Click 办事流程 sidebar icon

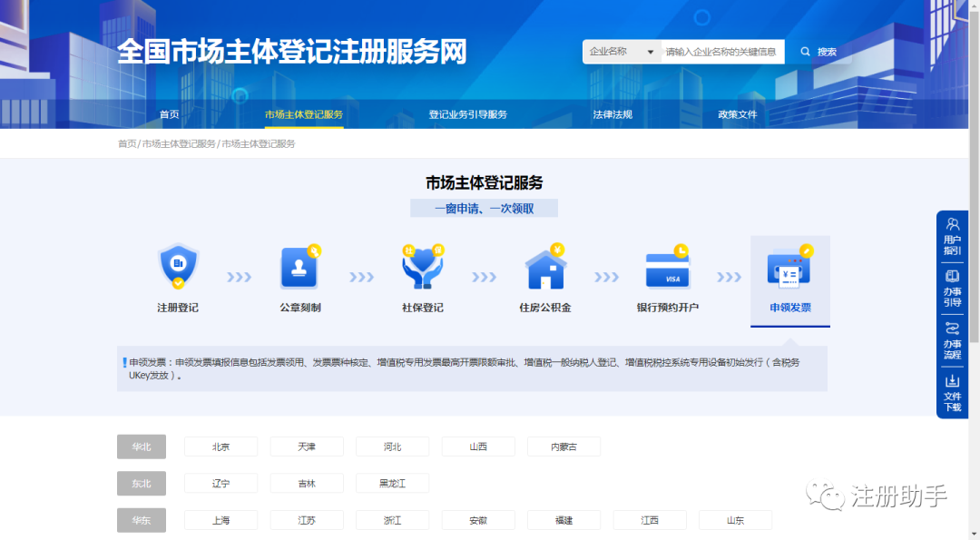click(x=952, y=340)
